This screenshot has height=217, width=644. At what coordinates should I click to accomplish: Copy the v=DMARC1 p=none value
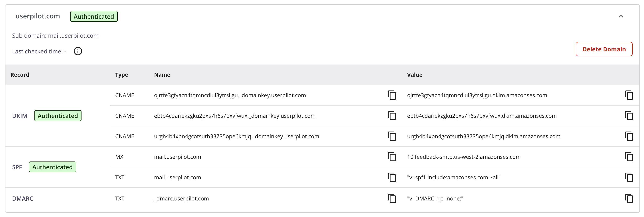pos(629,199)
